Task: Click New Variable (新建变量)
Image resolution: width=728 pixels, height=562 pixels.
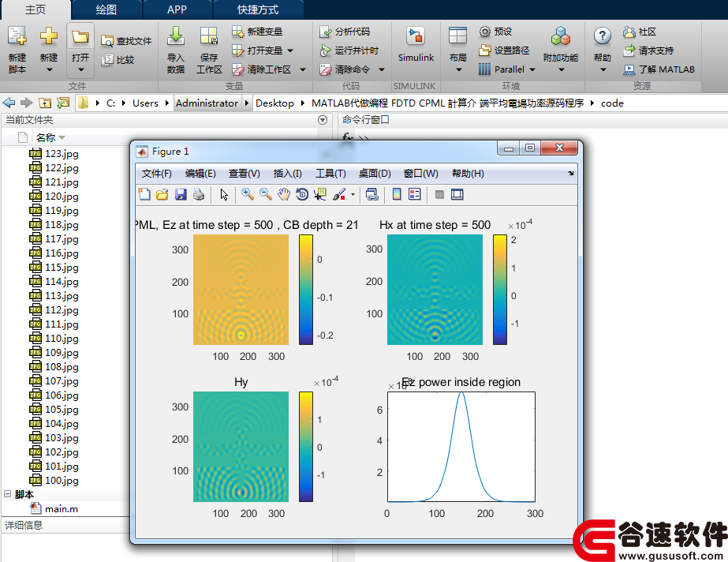Action: tap(257, 31)
